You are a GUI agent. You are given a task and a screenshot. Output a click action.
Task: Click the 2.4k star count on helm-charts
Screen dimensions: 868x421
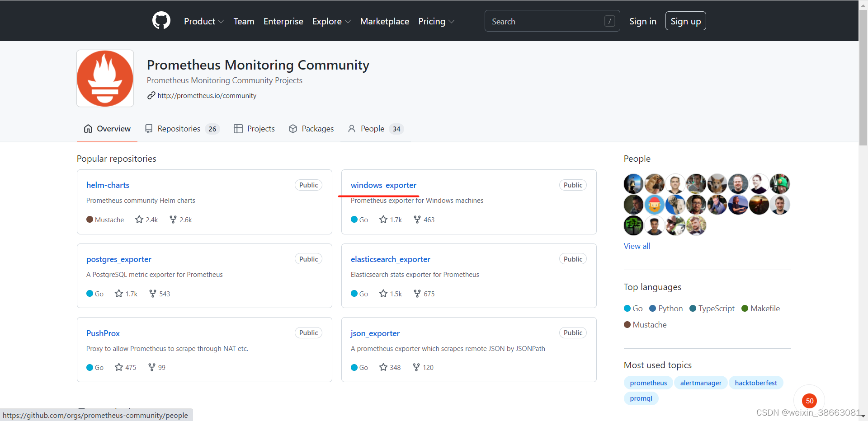[152, 220]
